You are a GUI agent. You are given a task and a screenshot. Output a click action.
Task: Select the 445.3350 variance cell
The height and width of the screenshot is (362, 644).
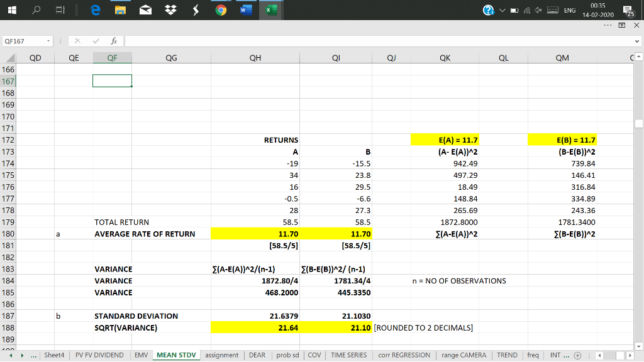(336, 293)
